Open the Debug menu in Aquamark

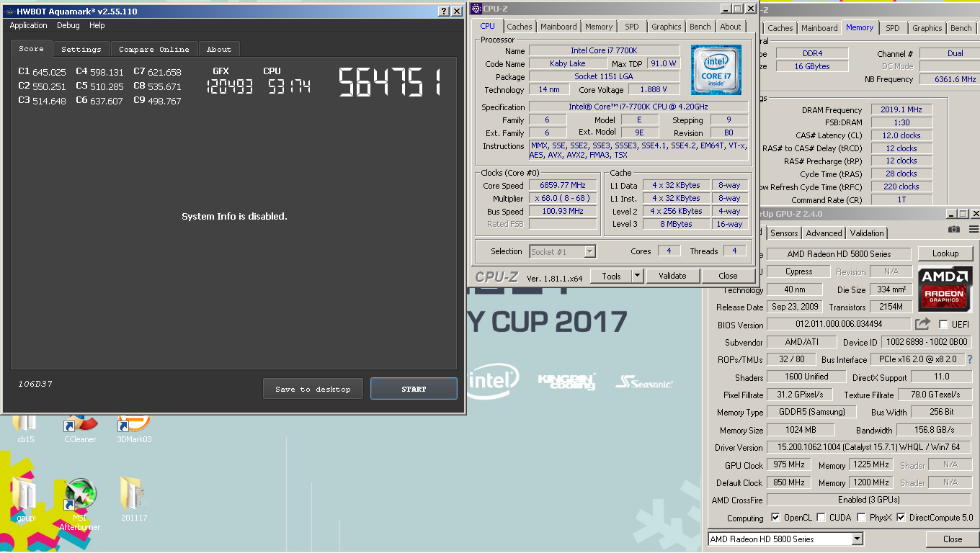(68, 25)
